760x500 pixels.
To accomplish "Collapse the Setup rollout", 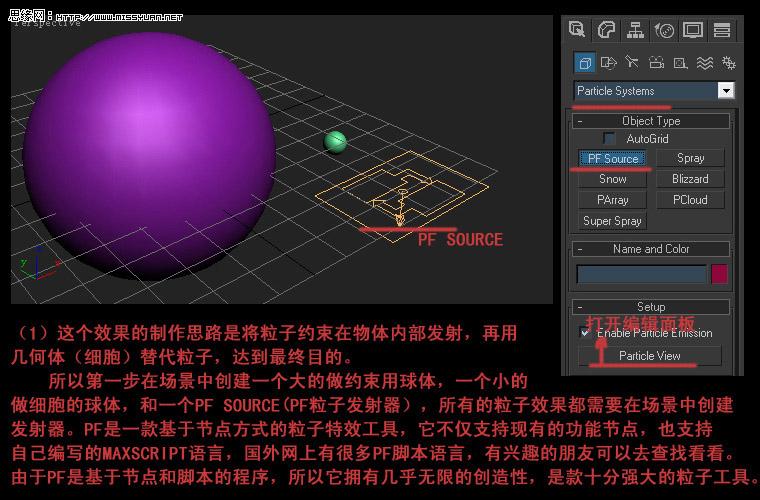I will tap(651, 307).
